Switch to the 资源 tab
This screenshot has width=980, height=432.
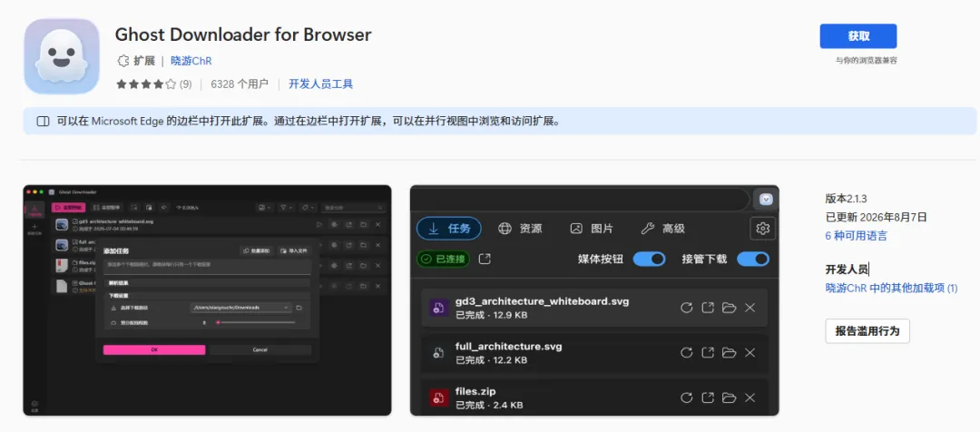tap(520, 228)
